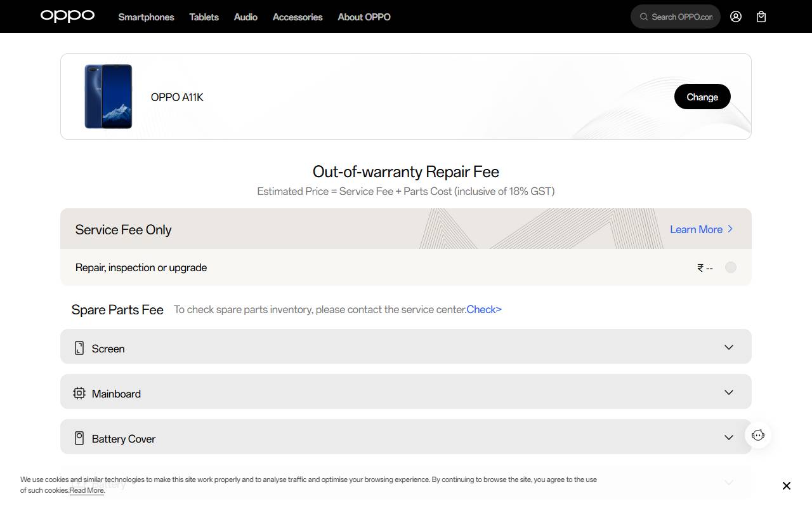Click the Out-of-warranty Repair Fee heading
The image size is (812, 508).
point(406,171)
